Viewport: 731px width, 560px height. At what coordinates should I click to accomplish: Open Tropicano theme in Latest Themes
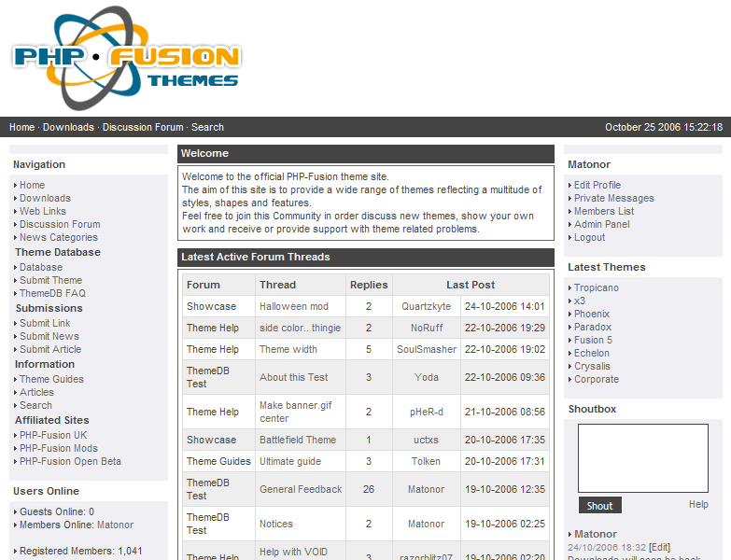597,287
